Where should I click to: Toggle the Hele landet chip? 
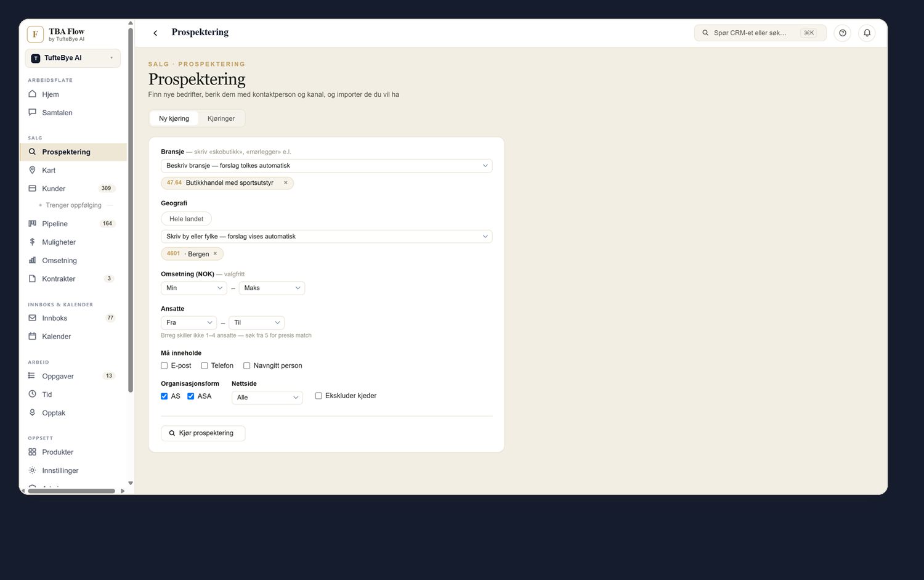click(x=187, y=219)
